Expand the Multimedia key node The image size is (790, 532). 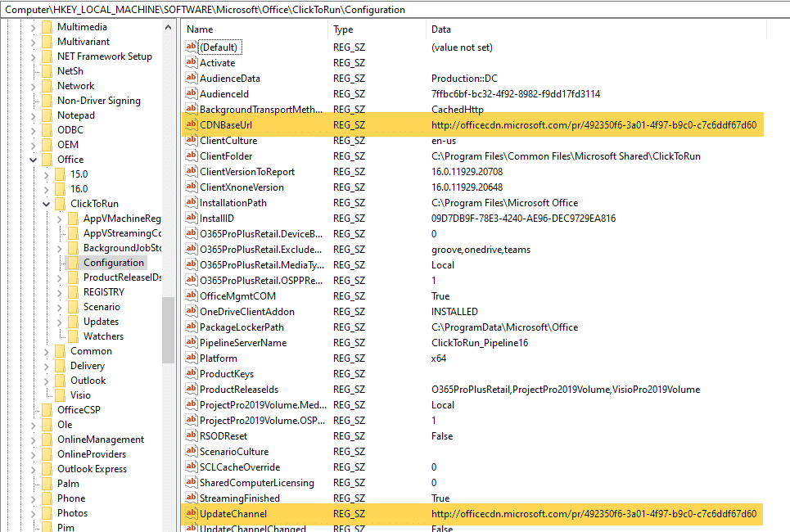pos(34,27)
